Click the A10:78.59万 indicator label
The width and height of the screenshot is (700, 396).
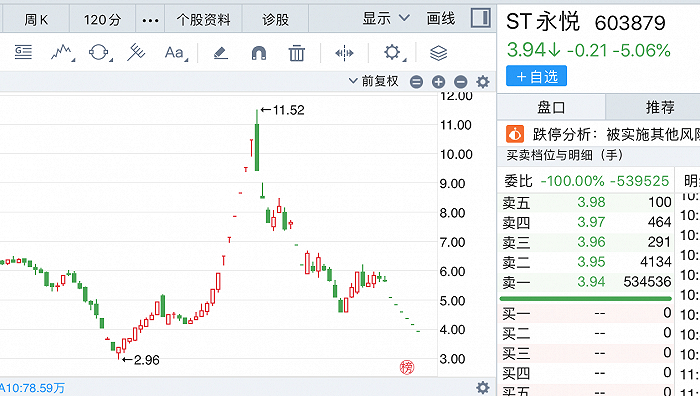point(32,388)
